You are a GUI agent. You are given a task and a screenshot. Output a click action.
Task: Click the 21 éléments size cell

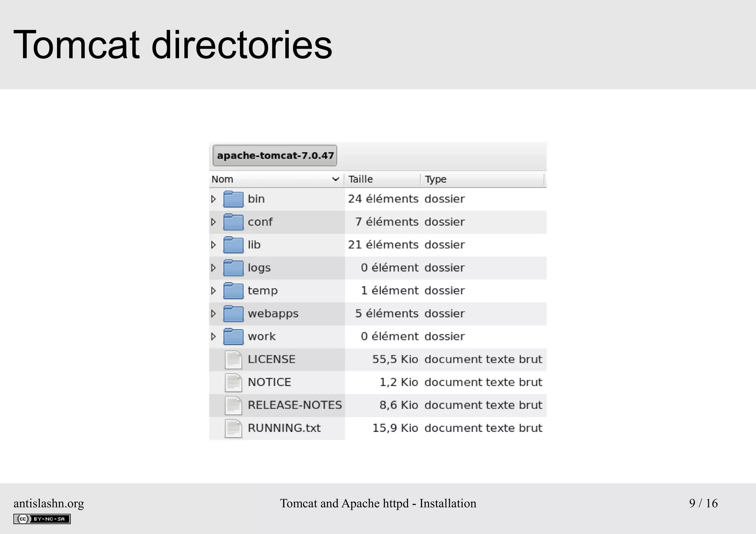tap(383, 245)
